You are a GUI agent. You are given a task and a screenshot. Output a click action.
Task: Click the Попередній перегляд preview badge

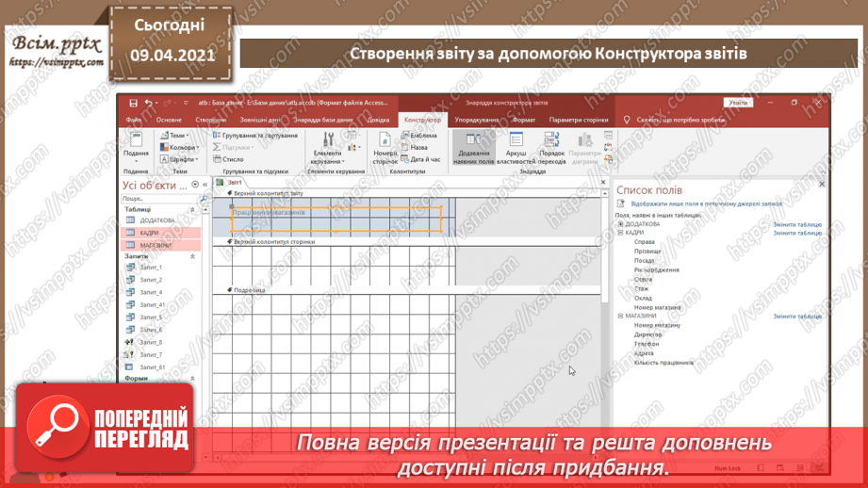tap(105, 427)
